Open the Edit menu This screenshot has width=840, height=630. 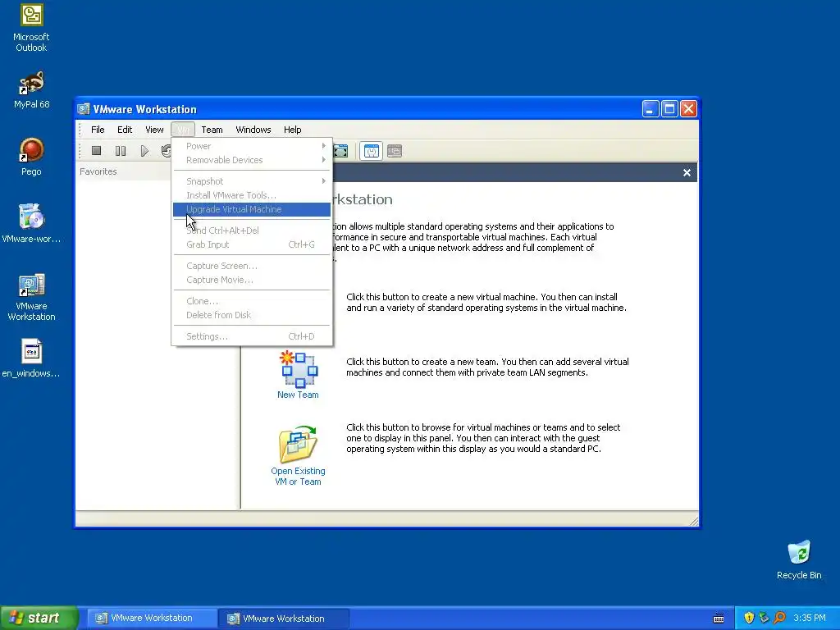point(125,130)
